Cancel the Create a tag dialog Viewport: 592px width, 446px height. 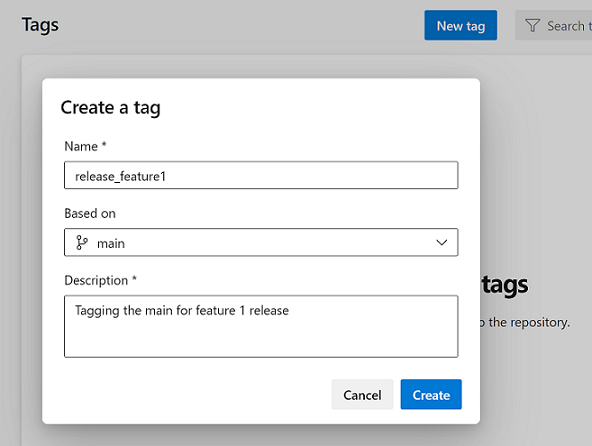pyautogui.click(x=362, y=394)
